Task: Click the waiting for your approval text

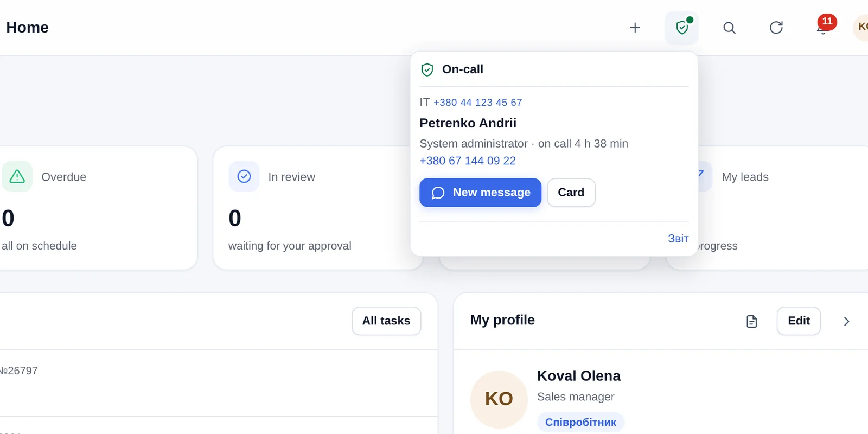Action: pyautogui.click(x=290, y=246)
